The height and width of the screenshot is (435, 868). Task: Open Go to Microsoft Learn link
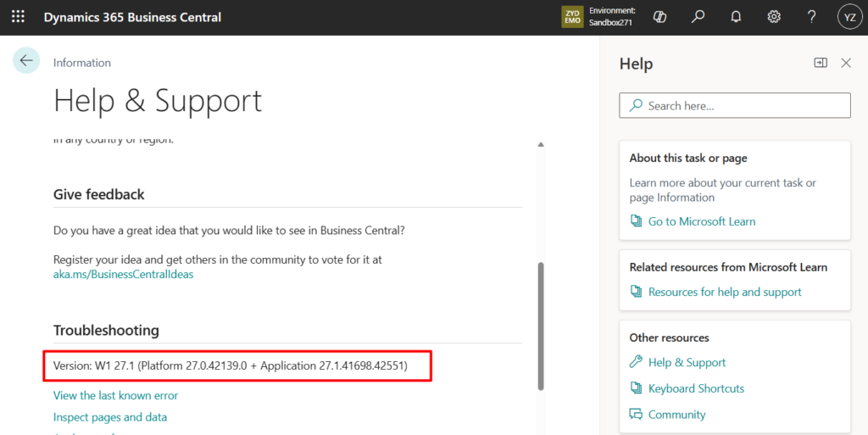(701, 221)
